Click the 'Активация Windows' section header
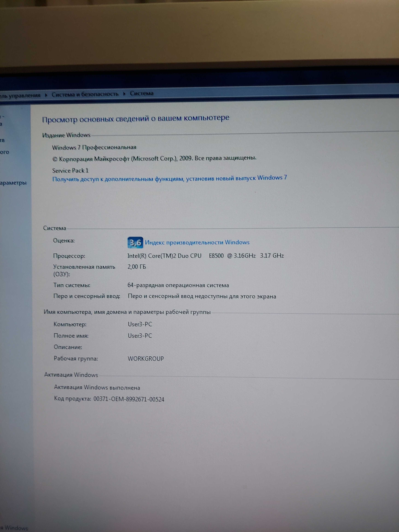 (71, 375)
